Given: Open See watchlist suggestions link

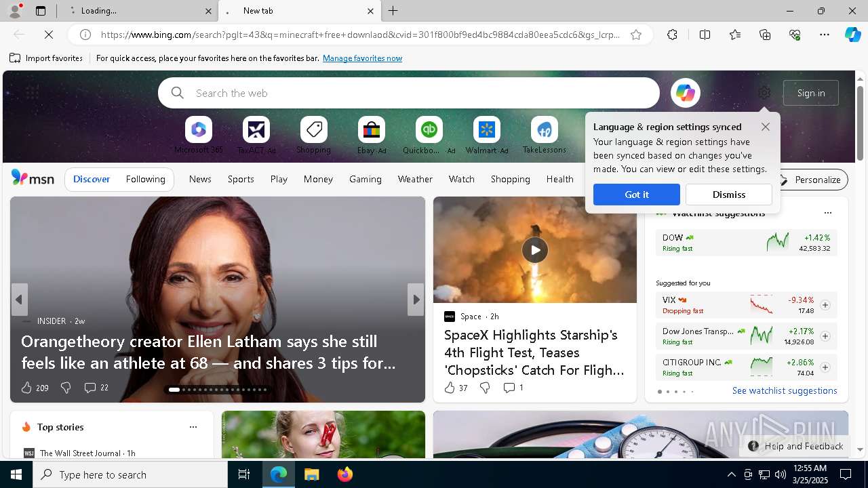Looking at the screenshot, I should [x=785, y=390].
